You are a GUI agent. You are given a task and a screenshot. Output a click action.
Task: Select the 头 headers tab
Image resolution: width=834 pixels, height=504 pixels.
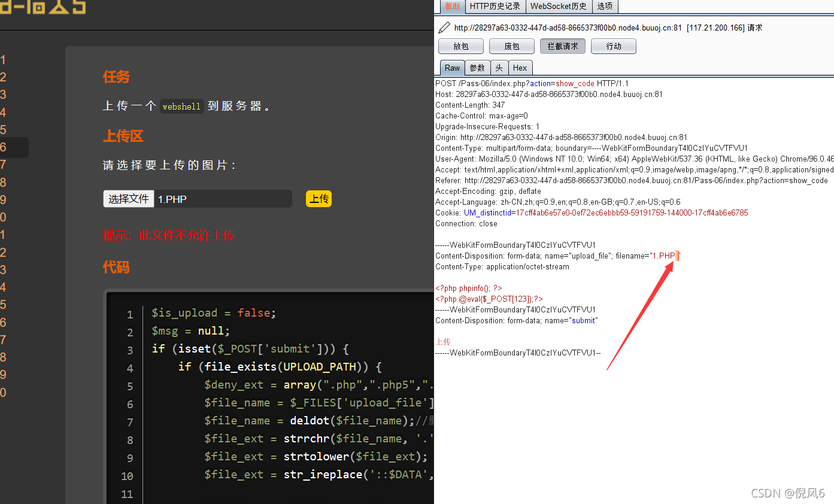click(x=499, y=68)
